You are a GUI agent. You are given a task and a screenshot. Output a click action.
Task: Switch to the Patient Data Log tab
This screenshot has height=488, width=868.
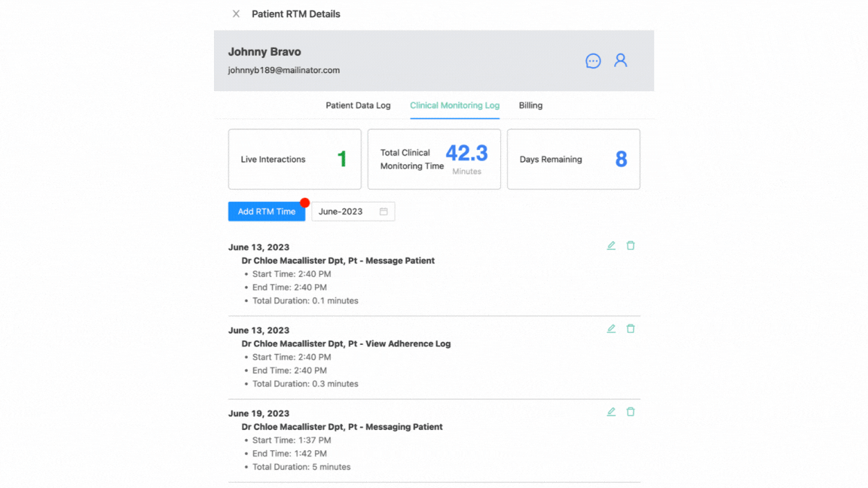coord(358,105)
